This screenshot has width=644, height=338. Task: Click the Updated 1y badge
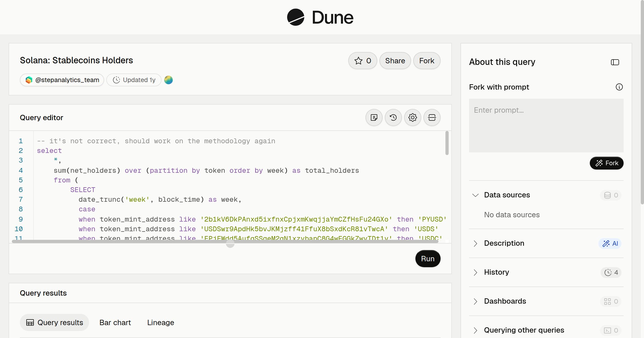(x=134, y=80)
